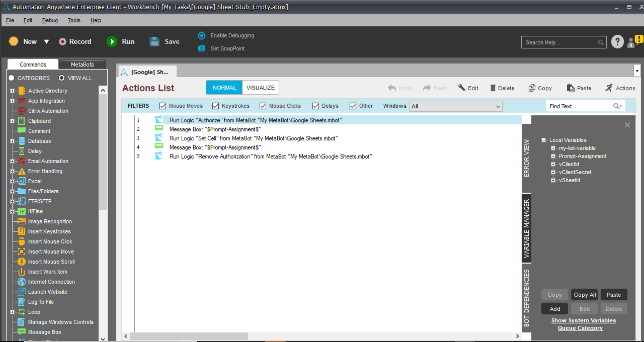Toggle the Delays filter checkbox
This screenshot has width=644, height=342.
pyautogui.click(x=316, y=106)
